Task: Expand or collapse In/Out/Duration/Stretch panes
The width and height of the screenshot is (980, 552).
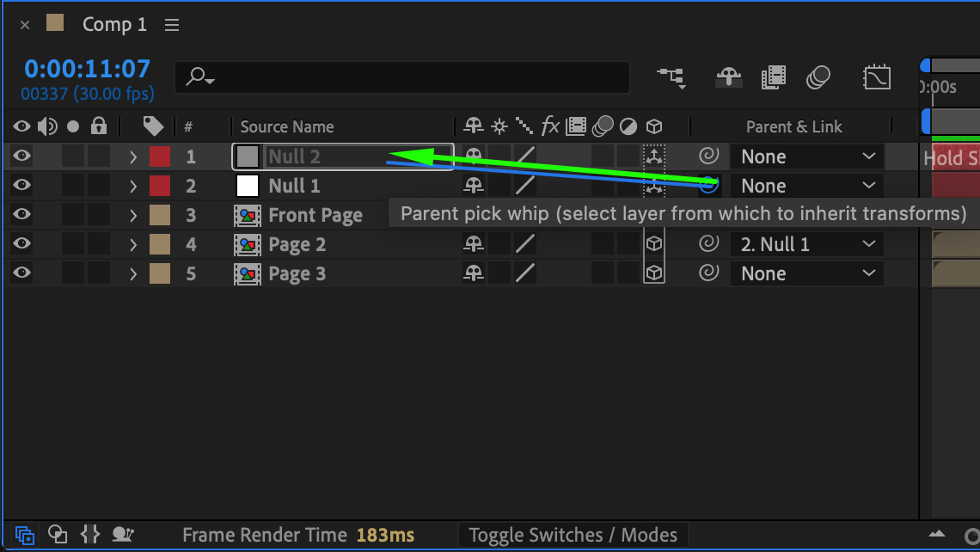Action: click(x=90, y=535)
